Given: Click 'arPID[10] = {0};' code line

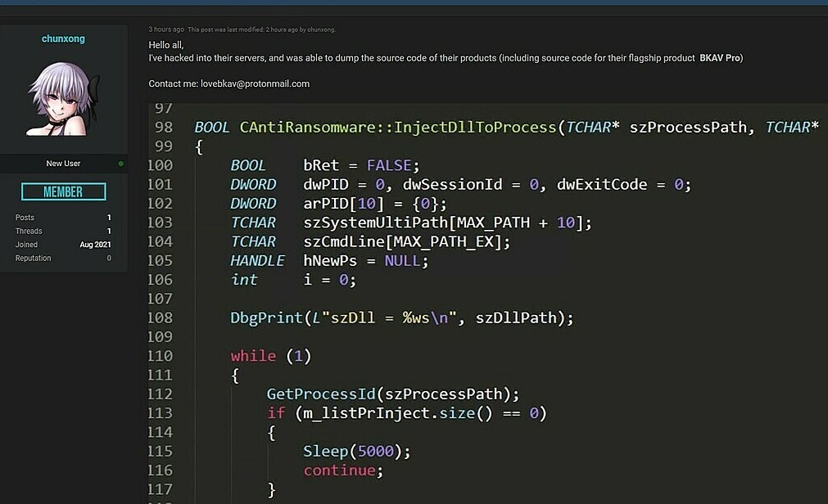Looking at the screenshot, I should [x=375, y=203].
